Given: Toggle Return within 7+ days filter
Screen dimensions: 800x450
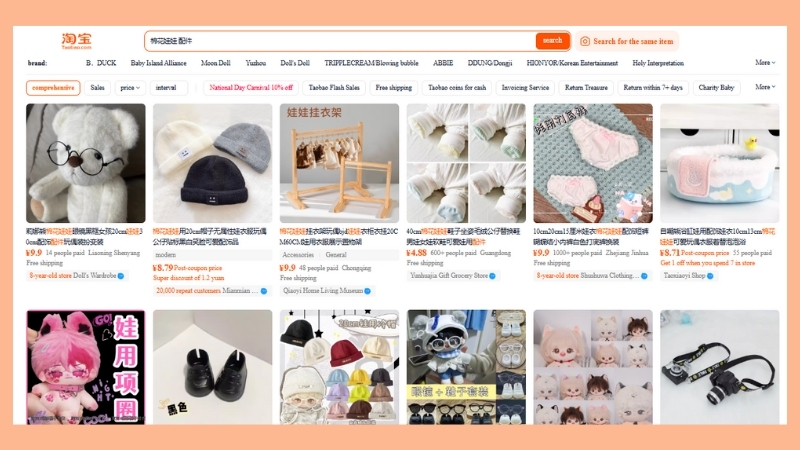Looking at the screenshot, I should click(653, 87).
